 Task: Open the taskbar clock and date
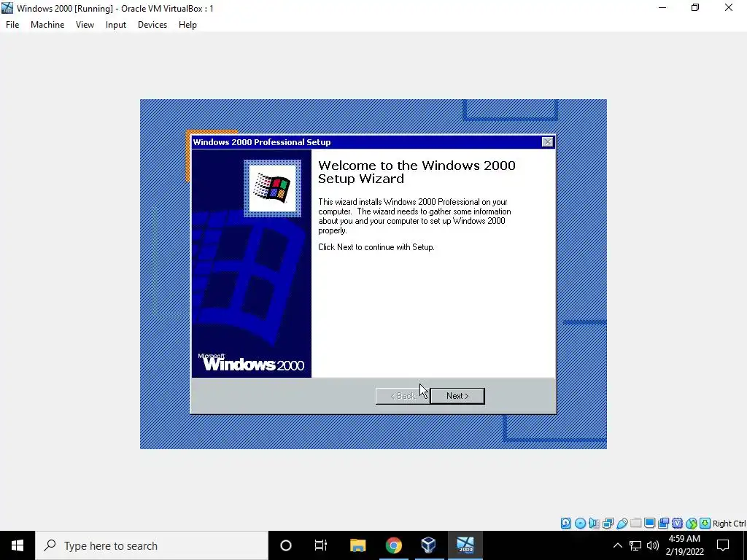[684, 545]
